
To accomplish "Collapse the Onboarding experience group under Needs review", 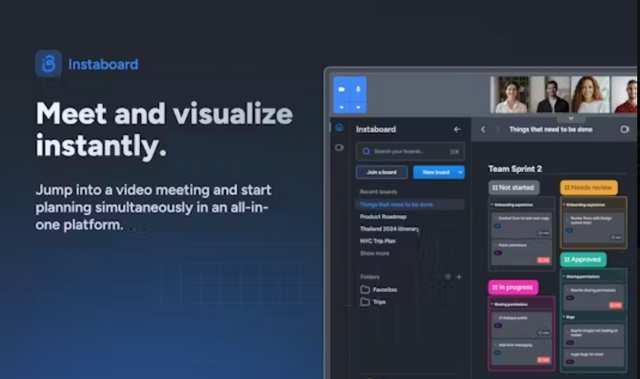I will [x=564, y=205].
